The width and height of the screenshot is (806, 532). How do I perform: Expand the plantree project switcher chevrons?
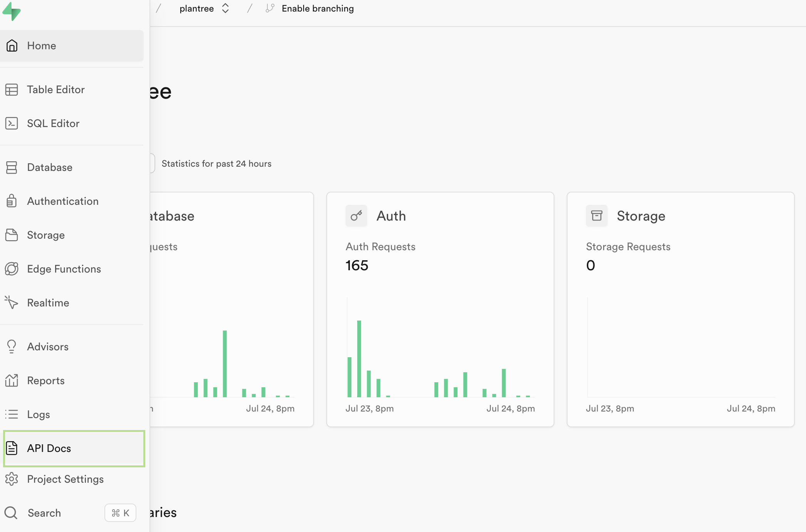pyautogui.click(x=225, y=8)
